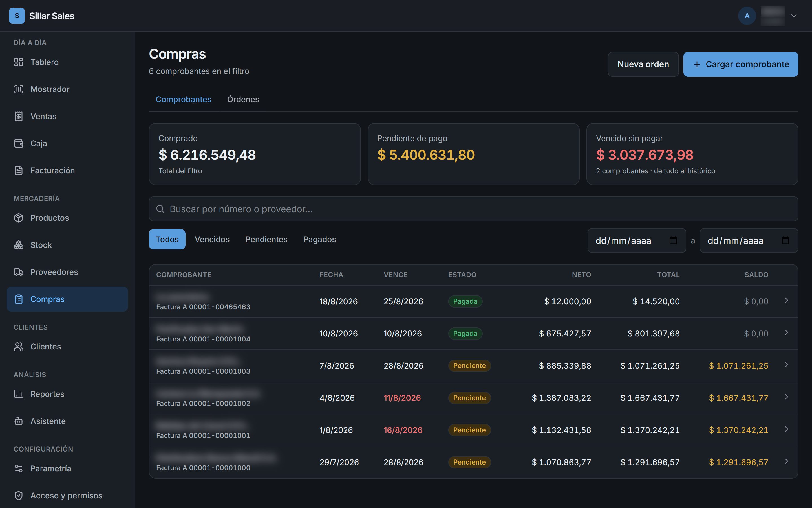
Task: Select the Todos filter
Action: (167, 239)
